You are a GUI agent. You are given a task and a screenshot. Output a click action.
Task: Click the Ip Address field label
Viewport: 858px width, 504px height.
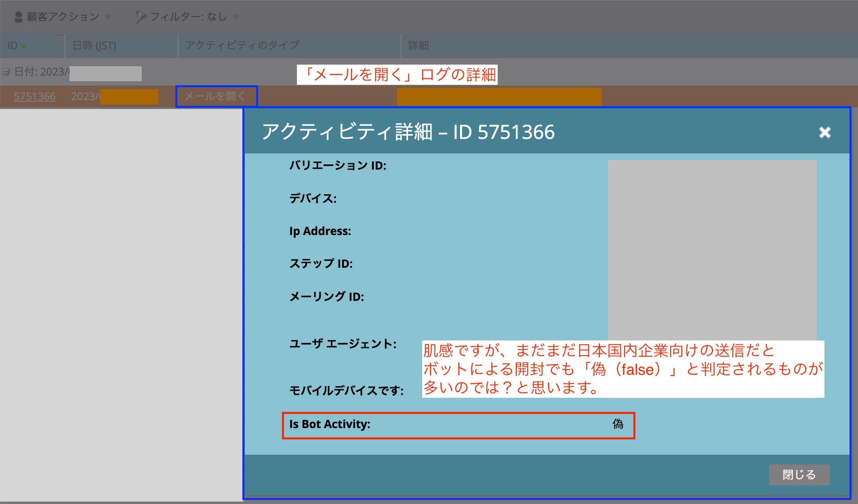[x=320, y=231]
